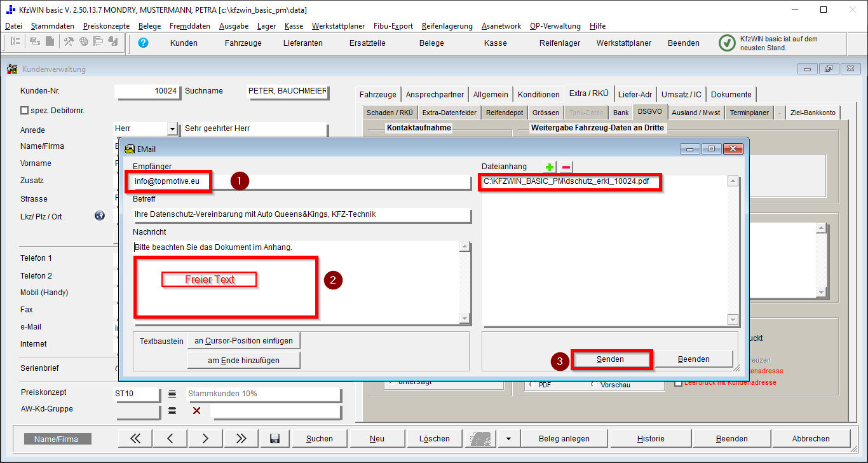Click the Dateianhang list scroll-down arrow

coord(733,319)
